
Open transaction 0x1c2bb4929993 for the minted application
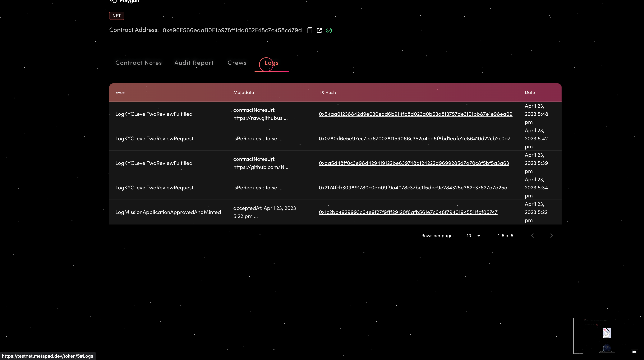408,212
